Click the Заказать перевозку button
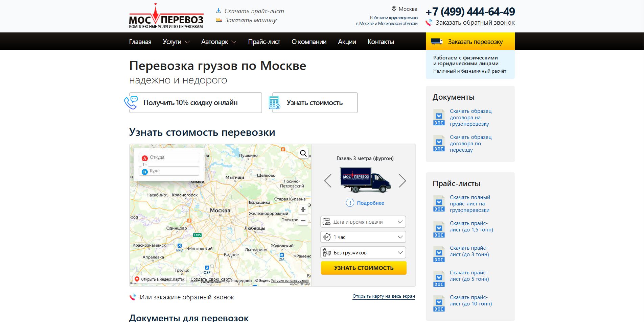644x322 pixels. 470,41
